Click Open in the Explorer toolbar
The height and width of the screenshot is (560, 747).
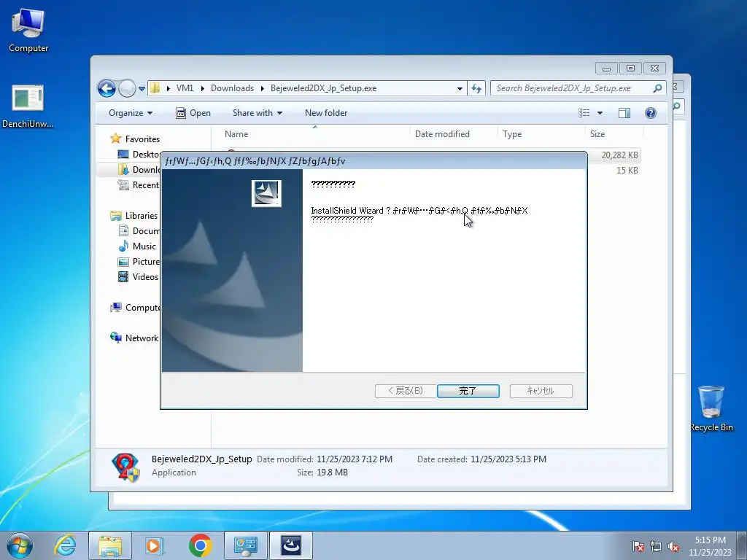193,113
